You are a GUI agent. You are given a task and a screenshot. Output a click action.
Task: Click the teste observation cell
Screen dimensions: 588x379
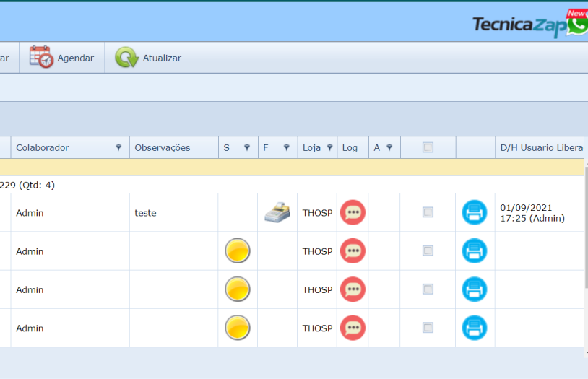point(145,213)
